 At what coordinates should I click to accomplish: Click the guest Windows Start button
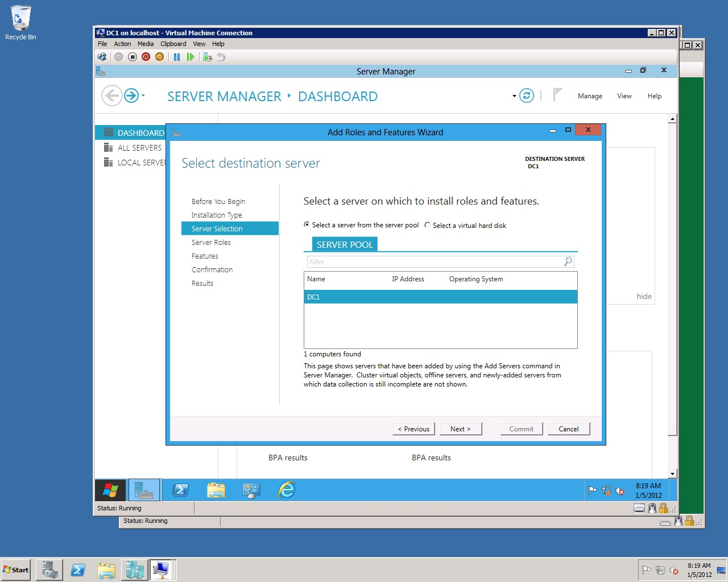point(111,490)
